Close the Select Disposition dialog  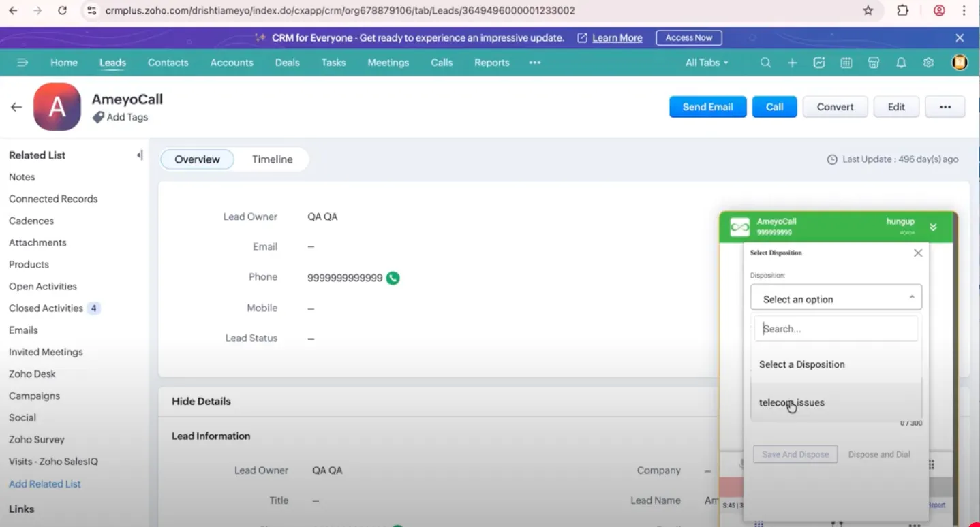(x=918, y=253)
